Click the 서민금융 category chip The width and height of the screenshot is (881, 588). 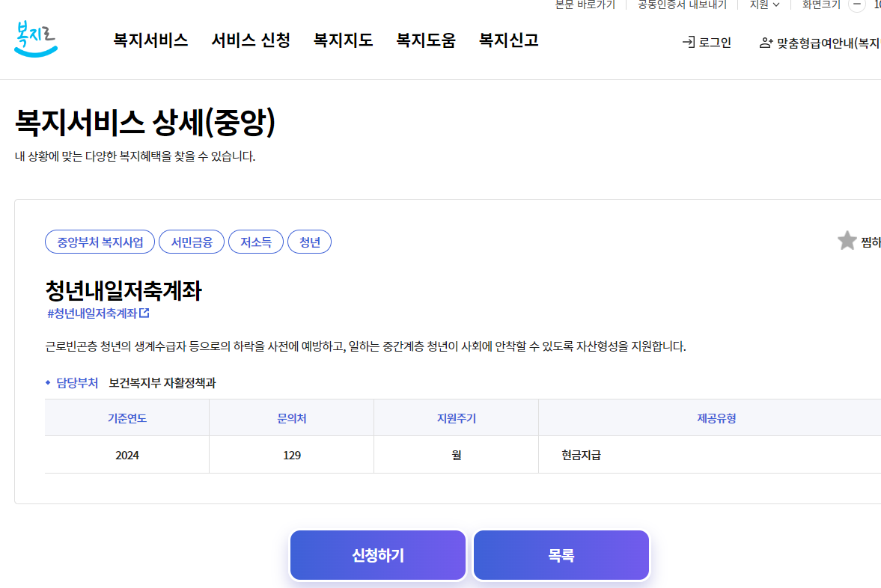pos(192,241)
